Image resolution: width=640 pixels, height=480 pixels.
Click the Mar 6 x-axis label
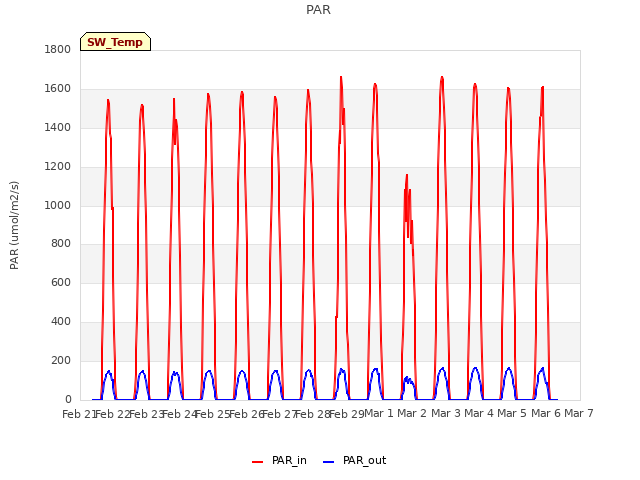pyautogui.click(x=546, y=413)
